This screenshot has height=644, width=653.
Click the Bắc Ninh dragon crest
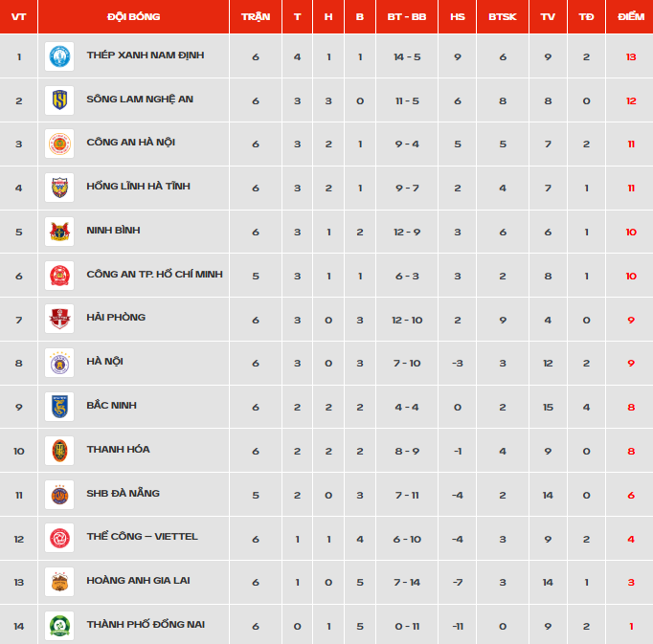click(59, 407)
